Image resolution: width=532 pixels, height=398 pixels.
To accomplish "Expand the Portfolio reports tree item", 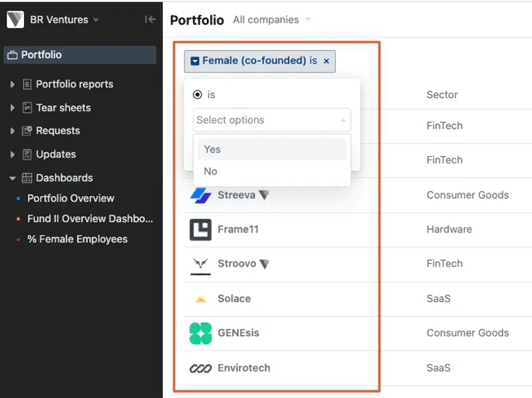I will pyautogui.click(x=12, y=84).
